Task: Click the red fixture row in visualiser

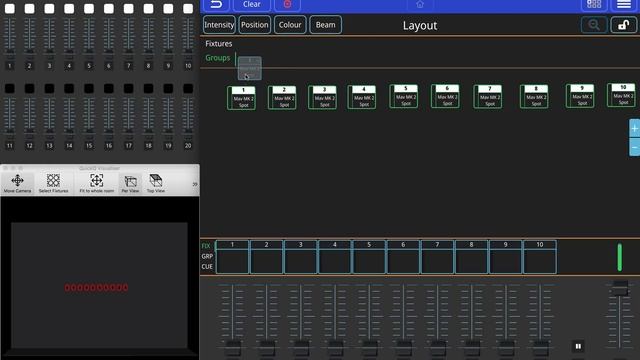Action: [x=96, y=288]
